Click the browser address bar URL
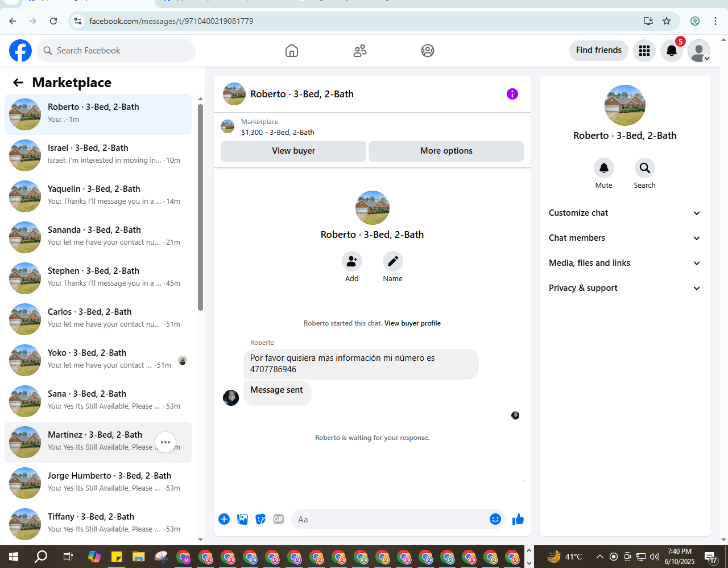The image size is (728, 568). (x=171, y=21)
